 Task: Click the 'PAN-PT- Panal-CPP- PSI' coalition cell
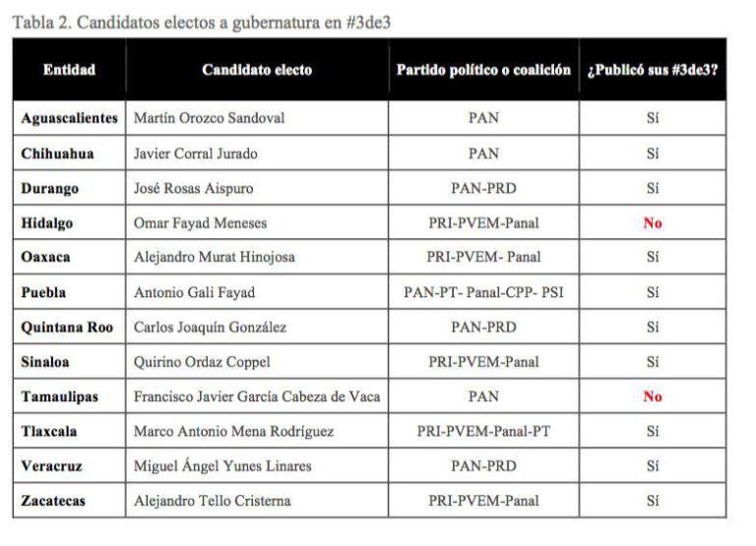(483, 292)
